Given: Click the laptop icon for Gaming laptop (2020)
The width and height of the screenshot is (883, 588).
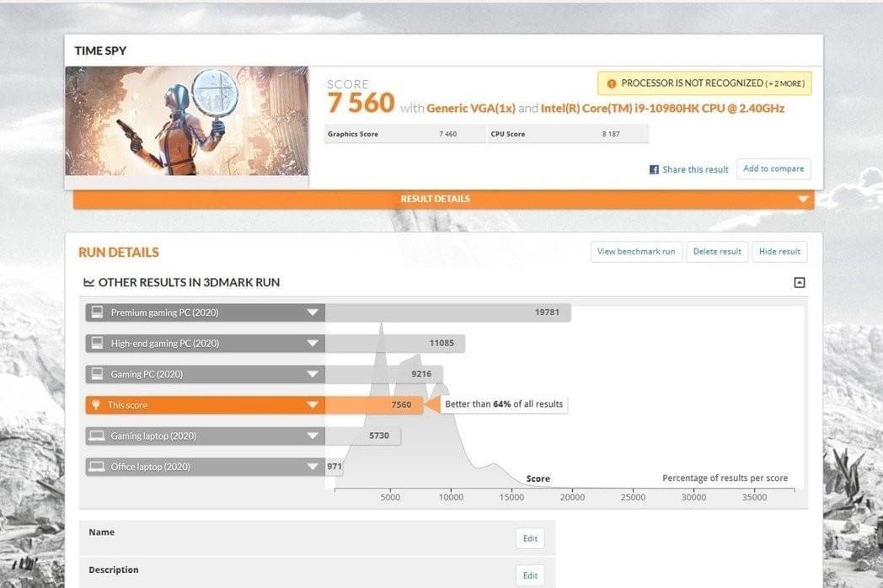Looking at the screenshot, I should point(97,436).
